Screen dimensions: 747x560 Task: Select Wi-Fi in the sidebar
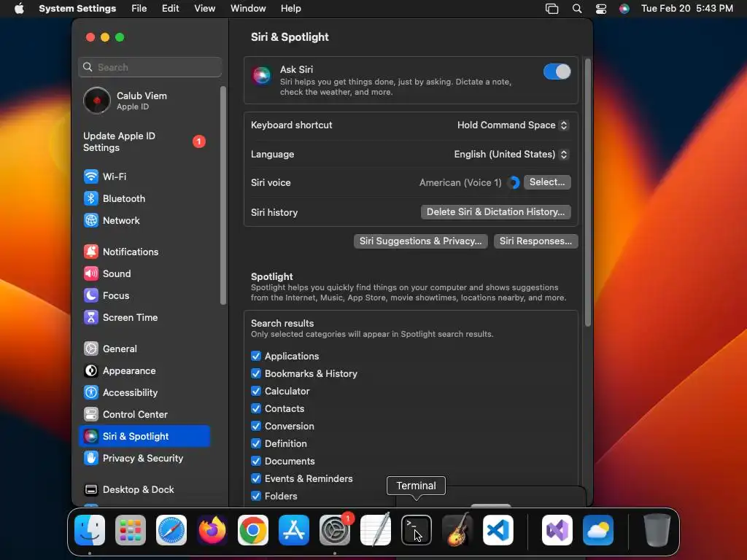click(144, 176)
